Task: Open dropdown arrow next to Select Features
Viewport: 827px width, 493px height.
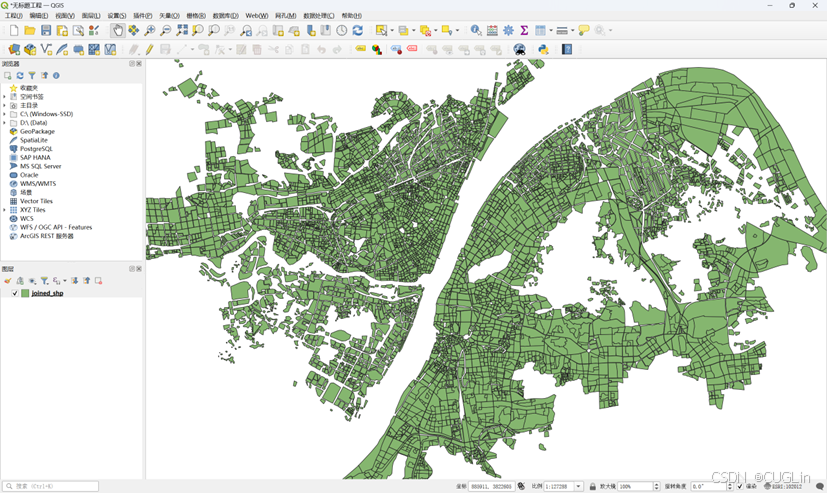Action: click(x=392, y=31)
